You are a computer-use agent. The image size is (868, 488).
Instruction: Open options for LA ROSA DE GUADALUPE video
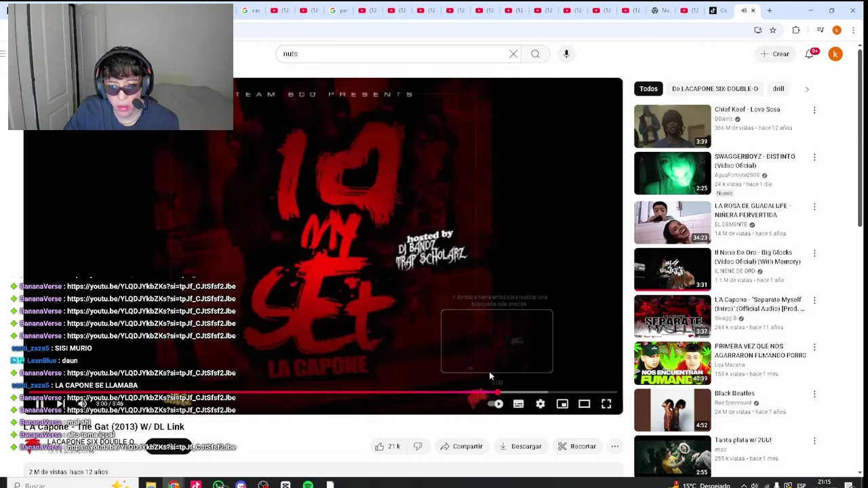click(814, 207)
